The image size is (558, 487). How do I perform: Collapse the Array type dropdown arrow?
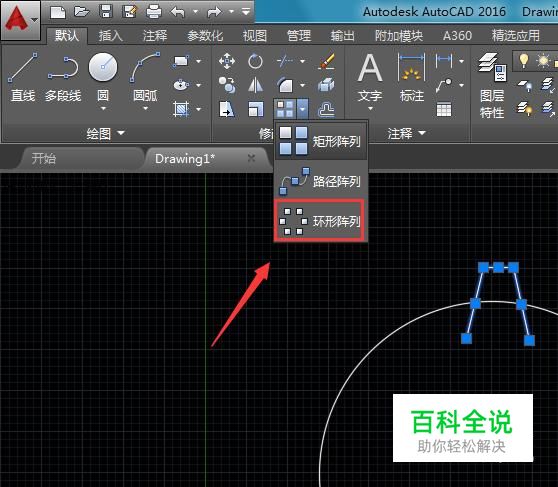[302, 109]
